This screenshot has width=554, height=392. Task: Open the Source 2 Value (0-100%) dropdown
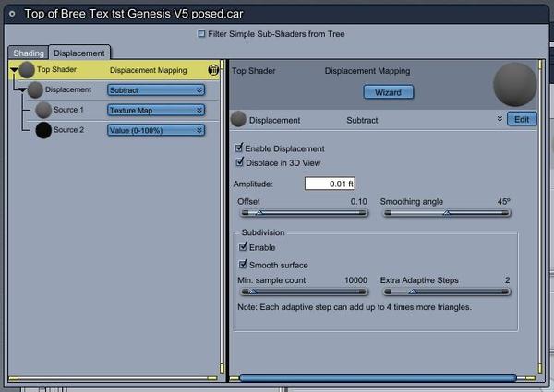(156, 130)
